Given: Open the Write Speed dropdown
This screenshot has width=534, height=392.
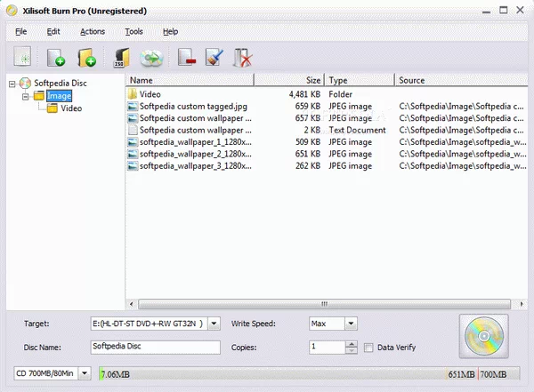Looking at the screenshot, I should coord(351,324).
